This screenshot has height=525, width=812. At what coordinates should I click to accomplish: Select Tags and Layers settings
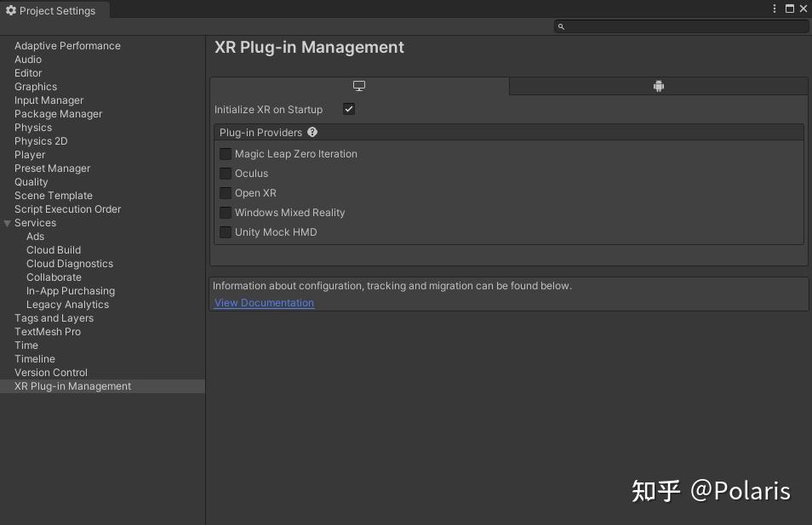click(x=54, y=318)
